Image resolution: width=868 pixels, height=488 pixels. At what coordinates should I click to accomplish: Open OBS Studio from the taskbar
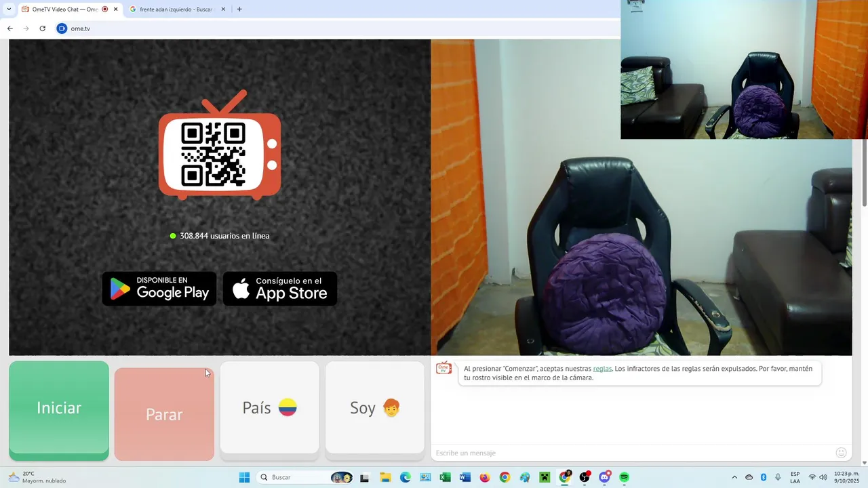[x=584, y=477]
